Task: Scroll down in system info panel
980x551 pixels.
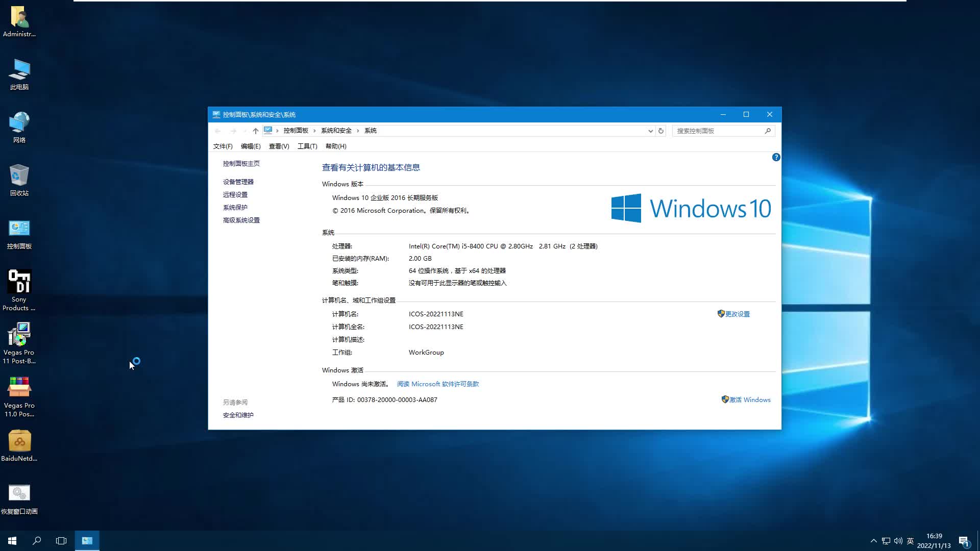Action: point(777,424)
